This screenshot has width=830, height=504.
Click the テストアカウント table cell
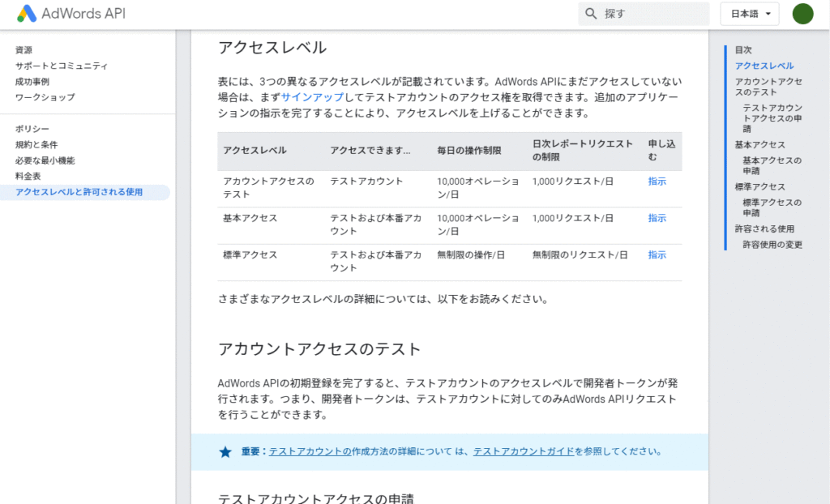pyautogui.click(x=366, y=181)
